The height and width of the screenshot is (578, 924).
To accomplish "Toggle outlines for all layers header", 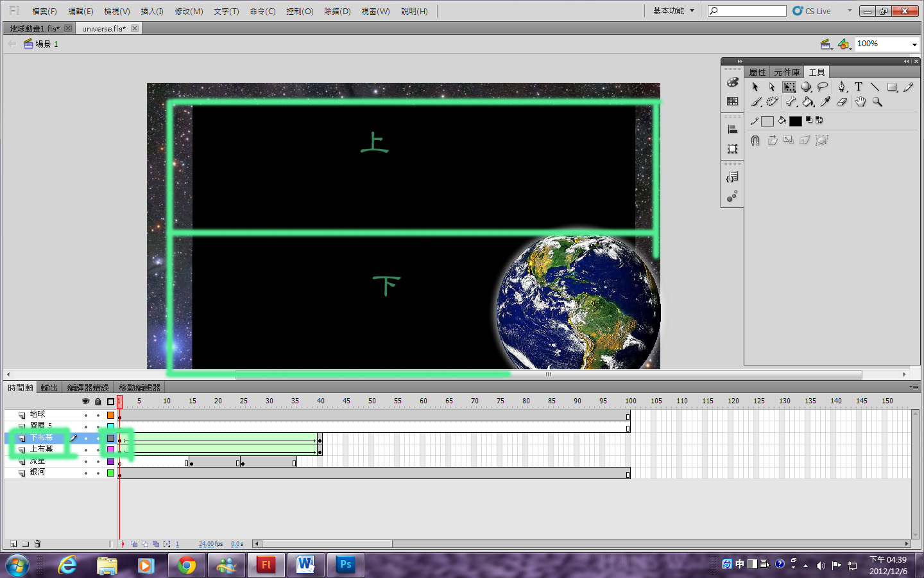I will 110,401.
